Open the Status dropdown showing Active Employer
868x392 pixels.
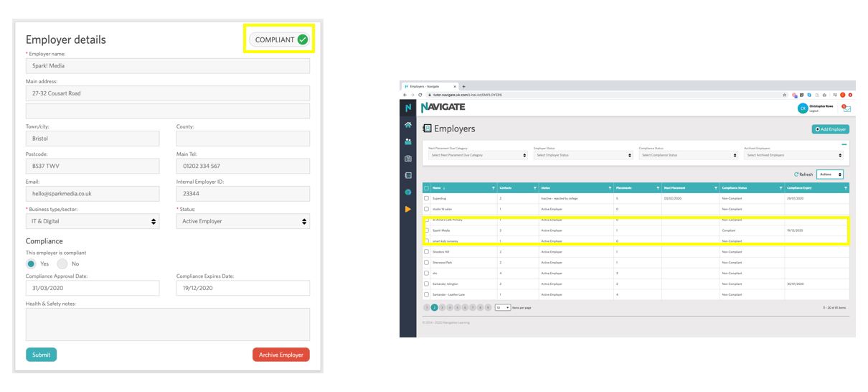pos(243,221)
